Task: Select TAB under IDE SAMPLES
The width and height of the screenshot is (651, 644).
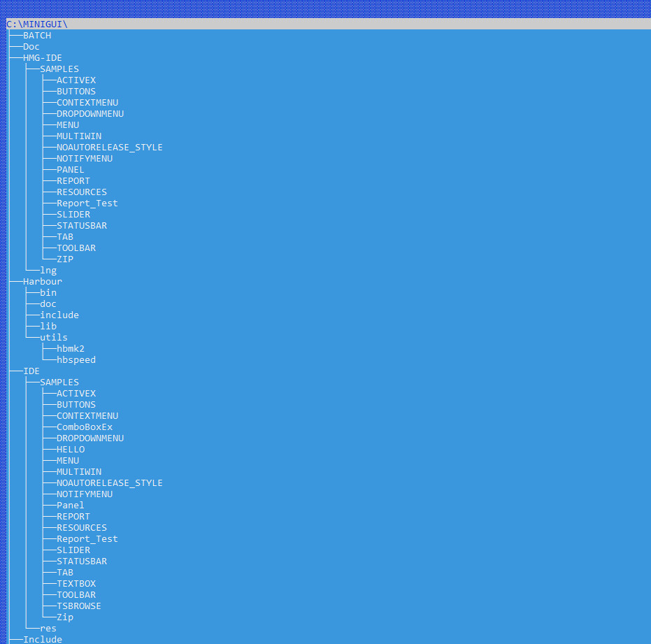Action: click(65, 573)
